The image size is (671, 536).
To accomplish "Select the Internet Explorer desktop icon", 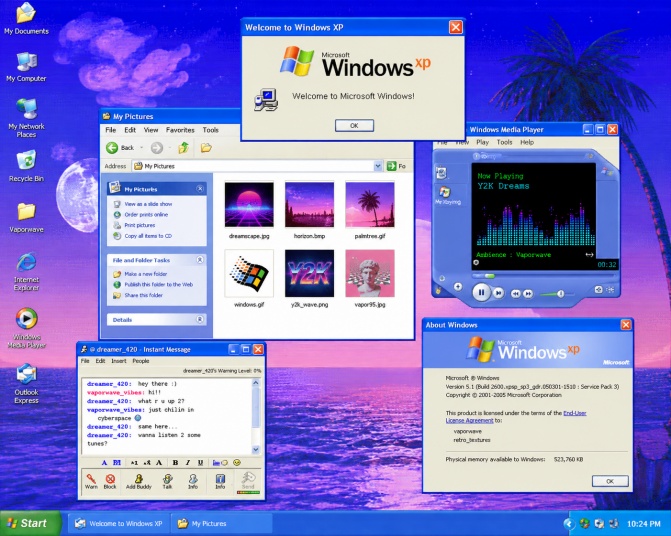I will (26, 272).
